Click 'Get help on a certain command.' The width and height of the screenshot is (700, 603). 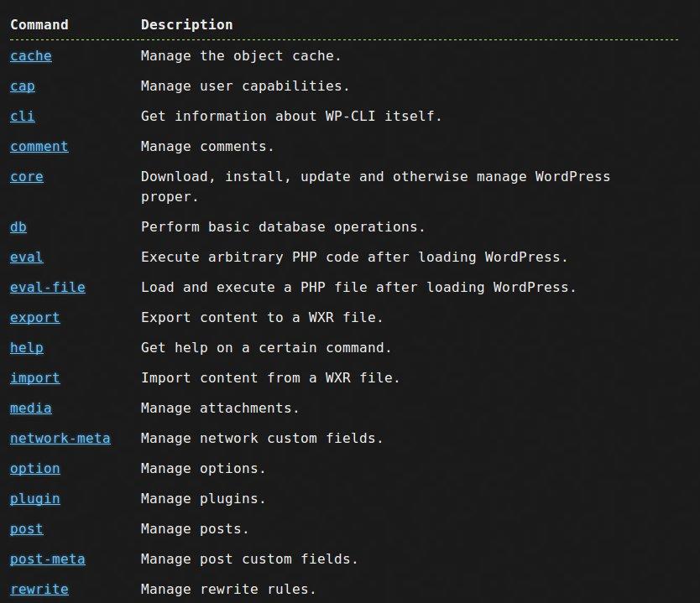(x=266, y=348)
